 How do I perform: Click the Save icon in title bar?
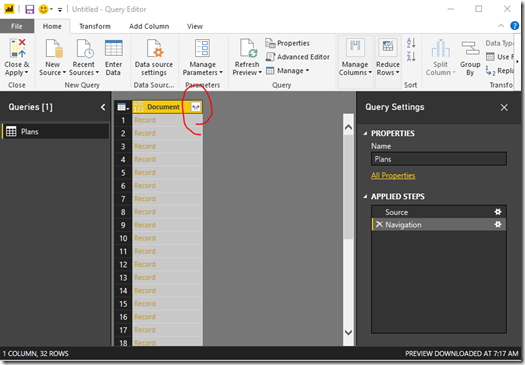(29, 9)
